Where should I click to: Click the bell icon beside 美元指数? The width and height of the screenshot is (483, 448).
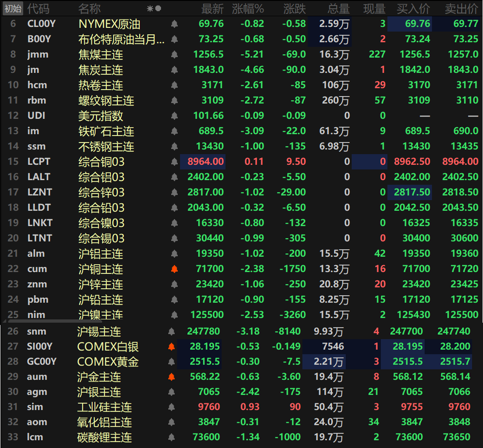(x=174, y=116)
